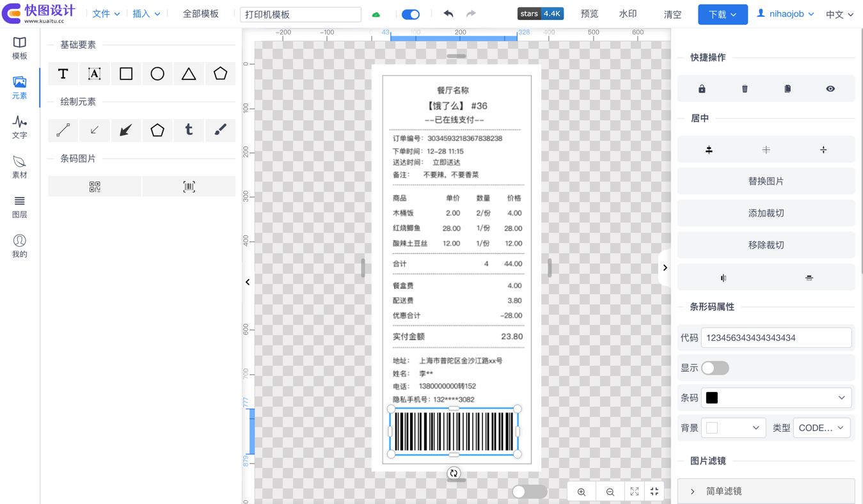Click 清空 to clear canvas
Image resolution: width=863 pixels, height=504 pixels.
pos(672,14)
